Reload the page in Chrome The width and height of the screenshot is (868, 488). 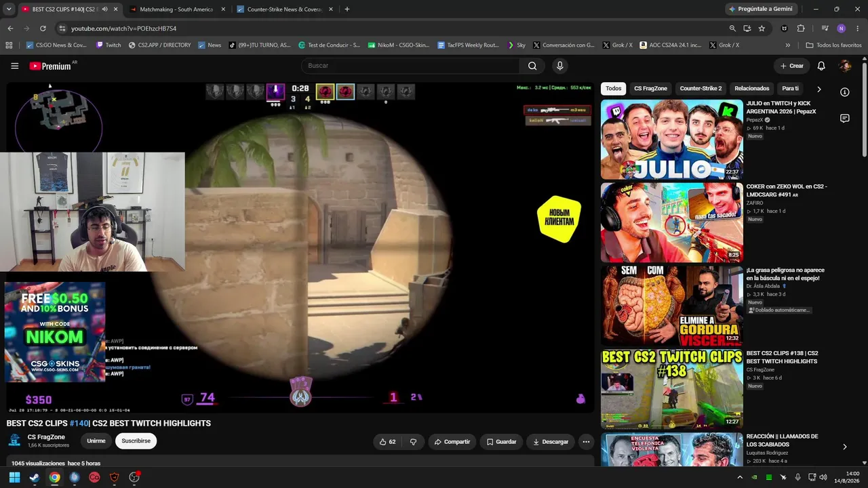(43, 28)
